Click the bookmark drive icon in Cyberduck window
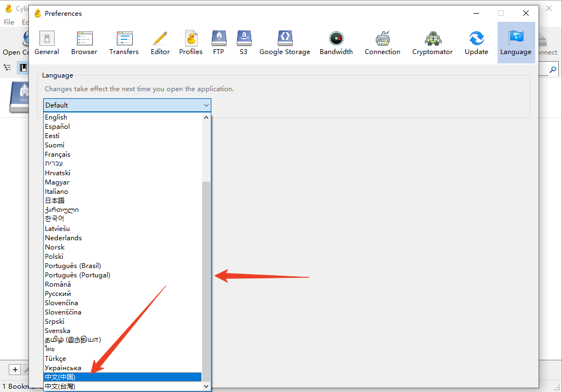 pyautogui.click(x=19, y=97)
